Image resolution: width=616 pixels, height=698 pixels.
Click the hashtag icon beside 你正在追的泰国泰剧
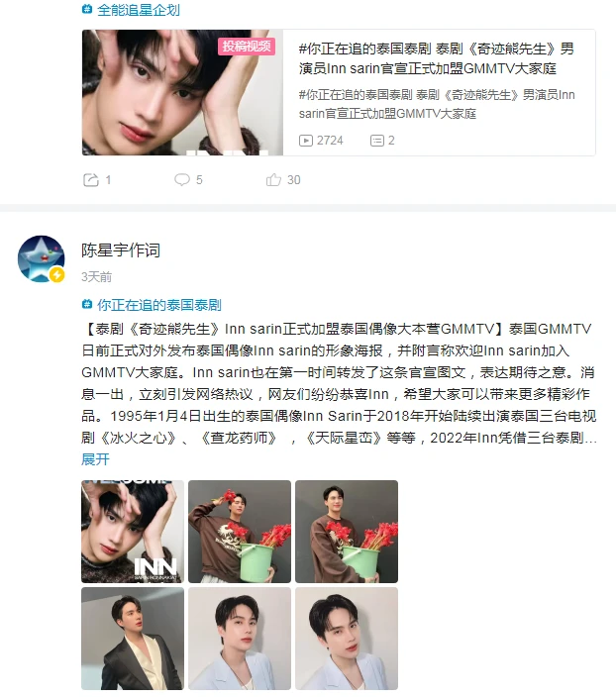[x=87, y=305]
